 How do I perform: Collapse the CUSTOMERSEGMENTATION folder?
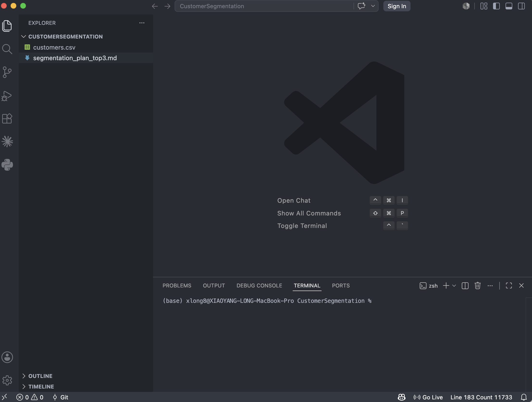click(86, 37)
